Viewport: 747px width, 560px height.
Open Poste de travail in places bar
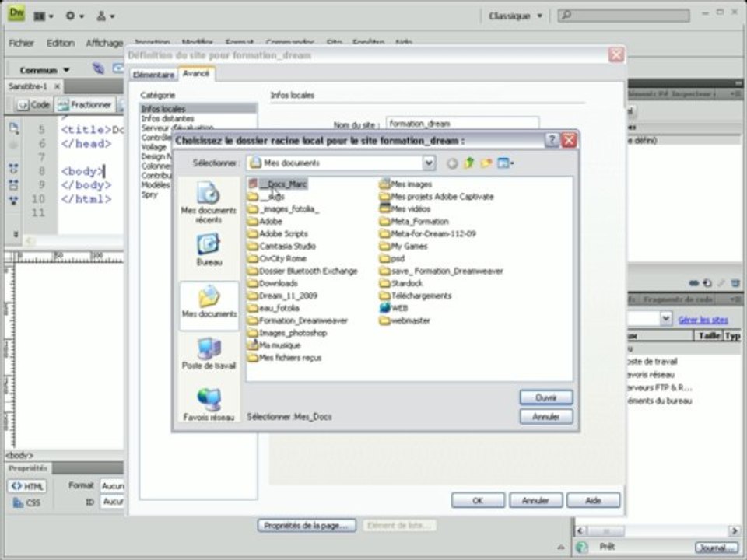(x=209, y=353)
